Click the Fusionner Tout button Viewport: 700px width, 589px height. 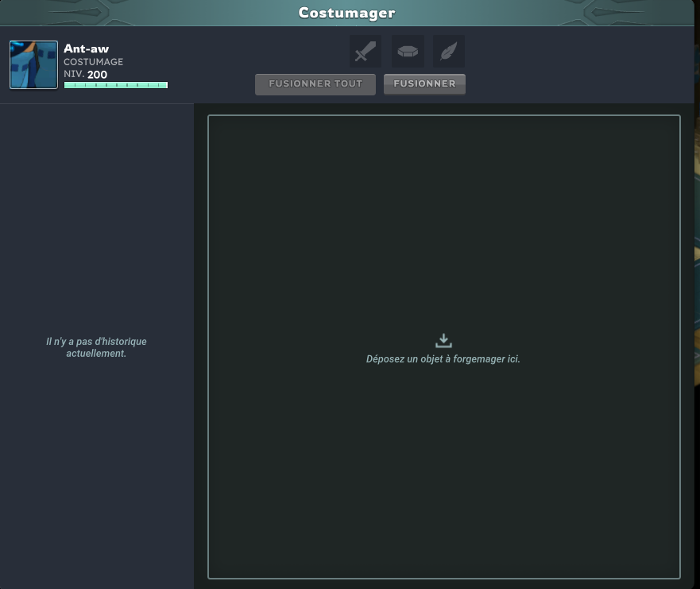tap(315, 84)
